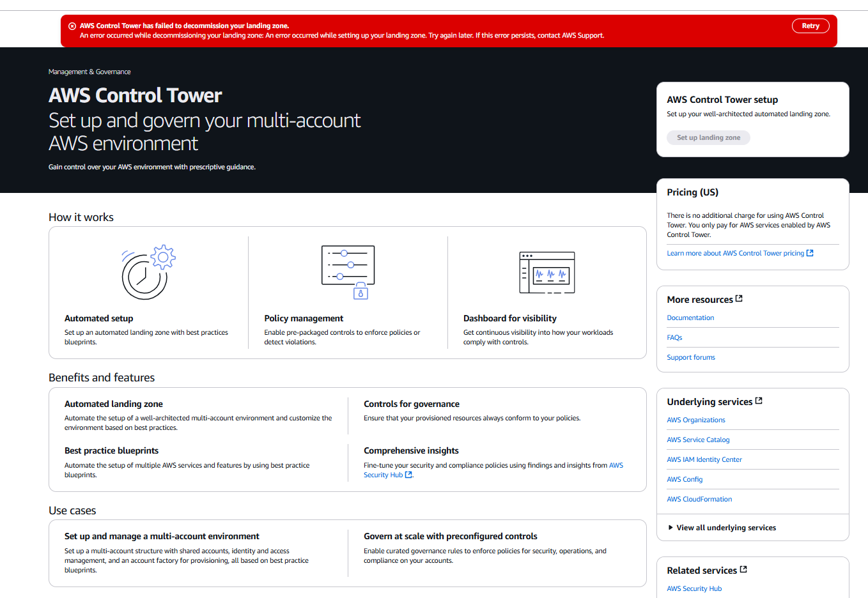Screen dimensions: 868x598
Task: Click the AWS Control Tower setup heading
Action: (722, 100)
